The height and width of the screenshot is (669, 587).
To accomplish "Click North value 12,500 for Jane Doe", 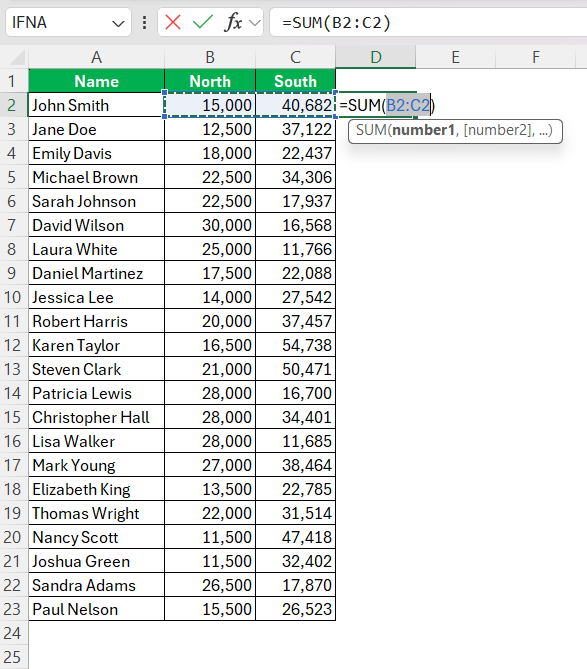I will coord(210,129).
